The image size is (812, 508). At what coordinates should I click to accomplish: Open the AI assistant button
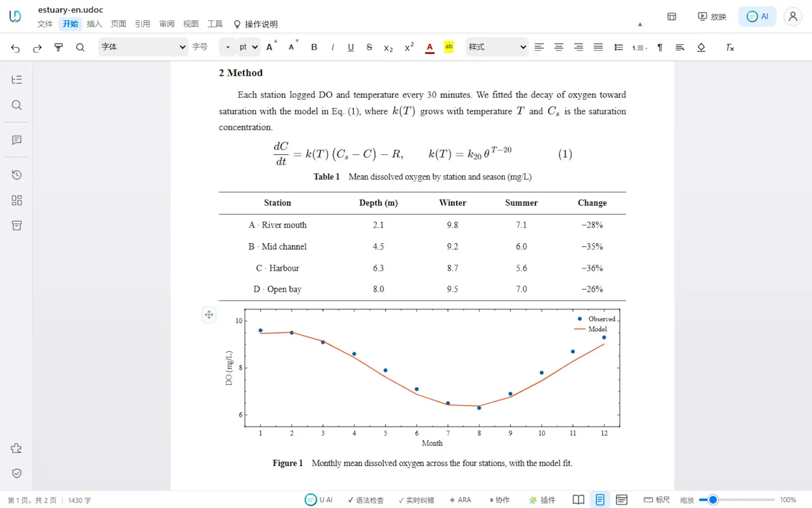coord(757,17)
